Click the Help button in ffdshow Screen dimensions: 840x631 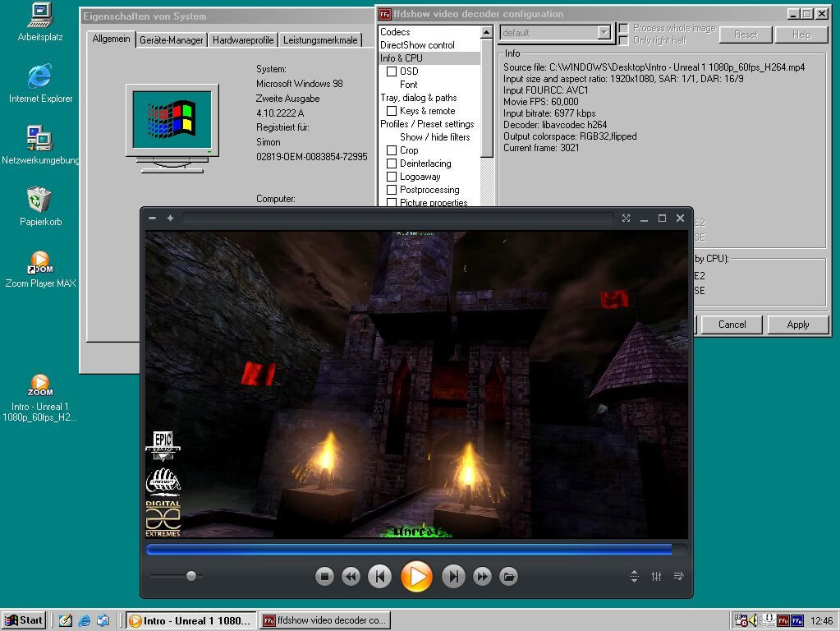coord(801,35)
